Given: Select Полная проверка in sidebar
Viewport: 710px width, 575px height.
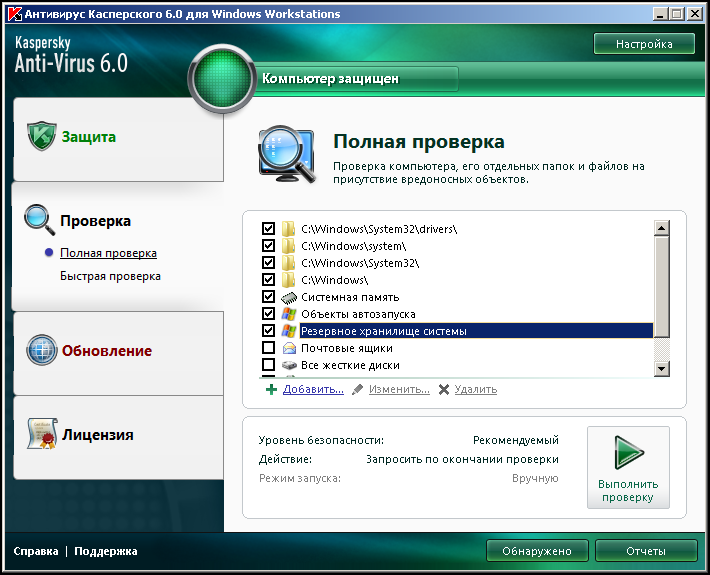Looking at the screenshot, I should click(x=108, y=253).
